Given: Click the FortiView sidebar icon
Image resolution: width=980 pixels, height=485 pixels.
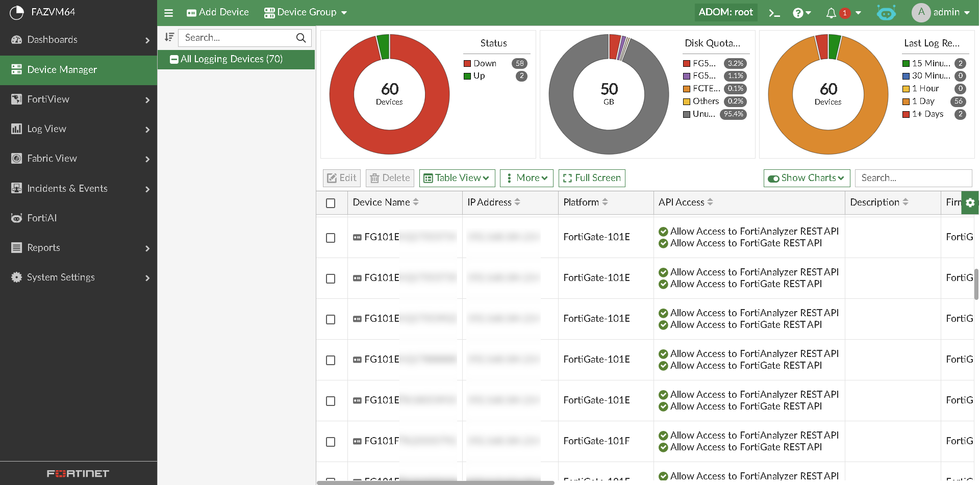Looking at the screenshot, I should coord(17,99).
